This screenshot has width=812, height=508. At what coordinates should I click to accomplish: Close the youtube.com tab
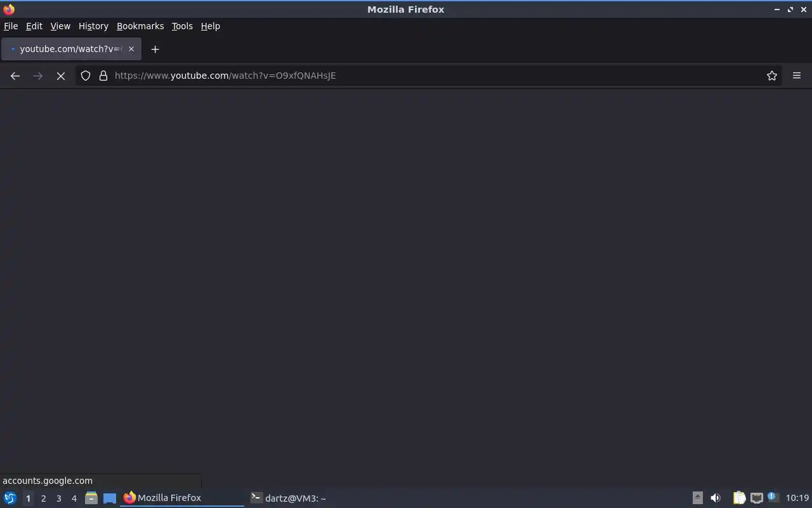pyautogui.click(x=131, y=49)
